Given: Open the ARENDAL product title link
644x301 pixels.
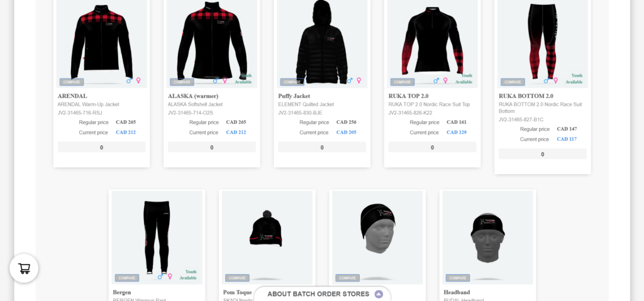Looking at the screenshot, I should pyautogui.click(x=73, y=96).
